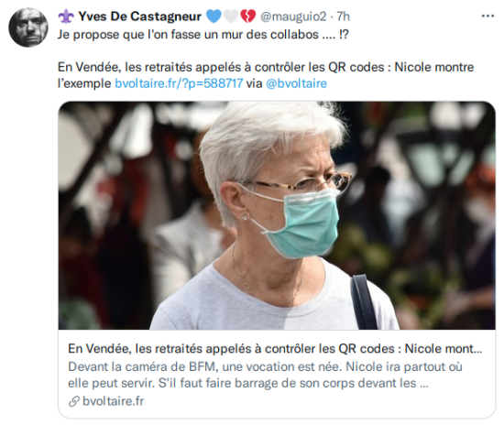The width and height of the screenshot is (504, 425).
Task: Click the blue heart emoji after the name
Action: 214,16
